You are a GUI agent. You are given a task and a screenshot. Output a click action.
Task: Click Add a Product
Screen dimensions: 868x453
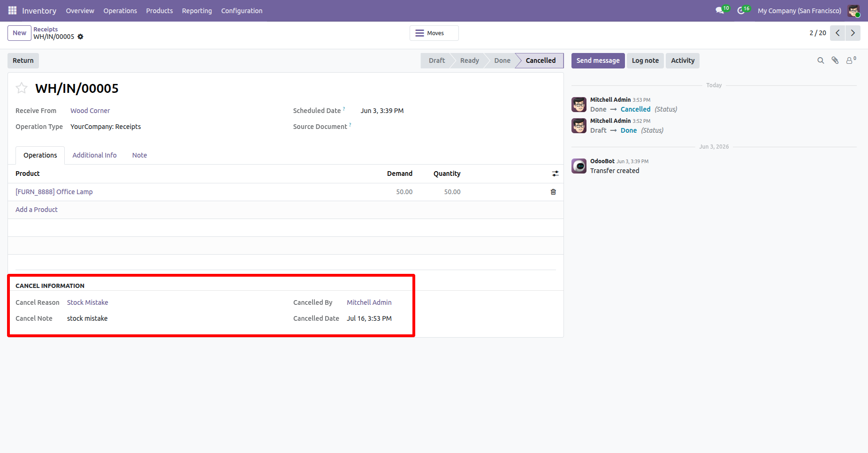37,210
